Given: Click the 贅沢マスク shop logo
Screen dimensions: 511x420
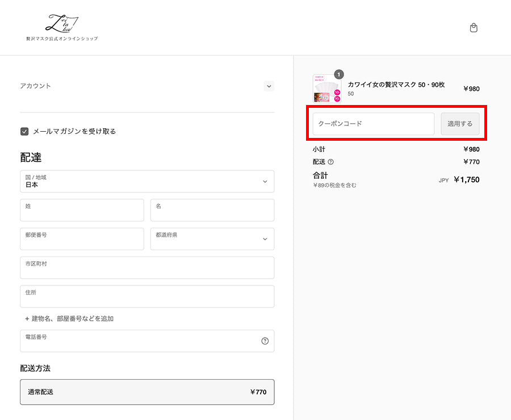Looking at the screenshot, I should [62, 26].
